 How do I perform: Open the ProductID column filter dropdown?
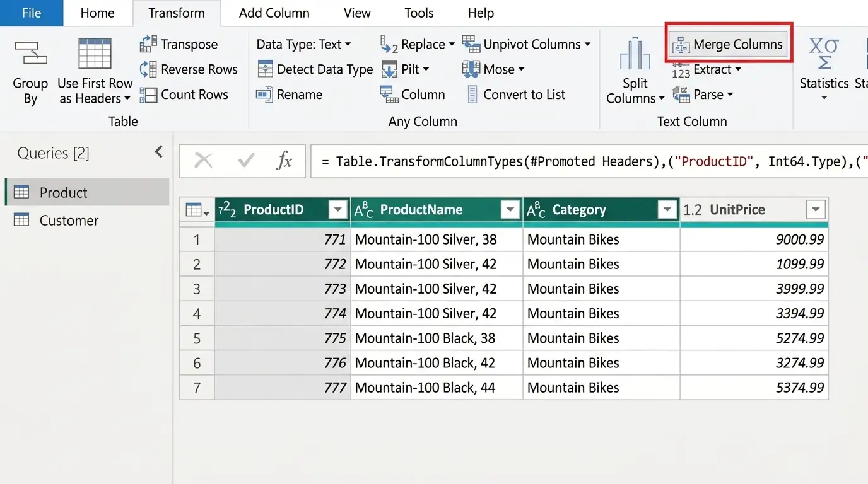coord(339,210)
